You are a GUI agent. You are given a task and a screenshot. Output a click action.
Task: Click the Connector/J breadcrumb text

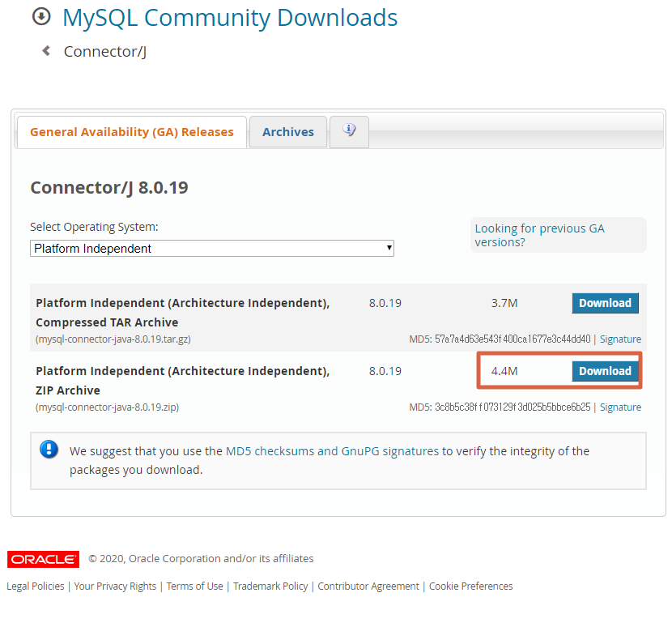coord(105,52)
